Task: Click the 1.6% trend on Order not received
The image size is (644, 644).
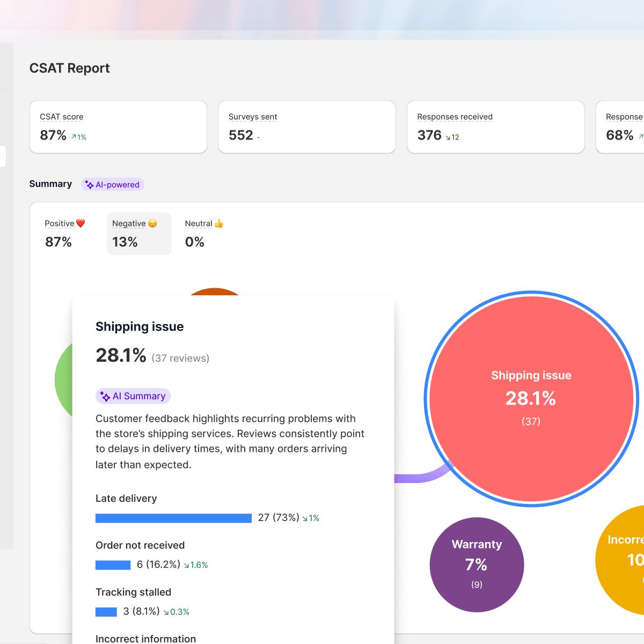Action: (196, 565)
